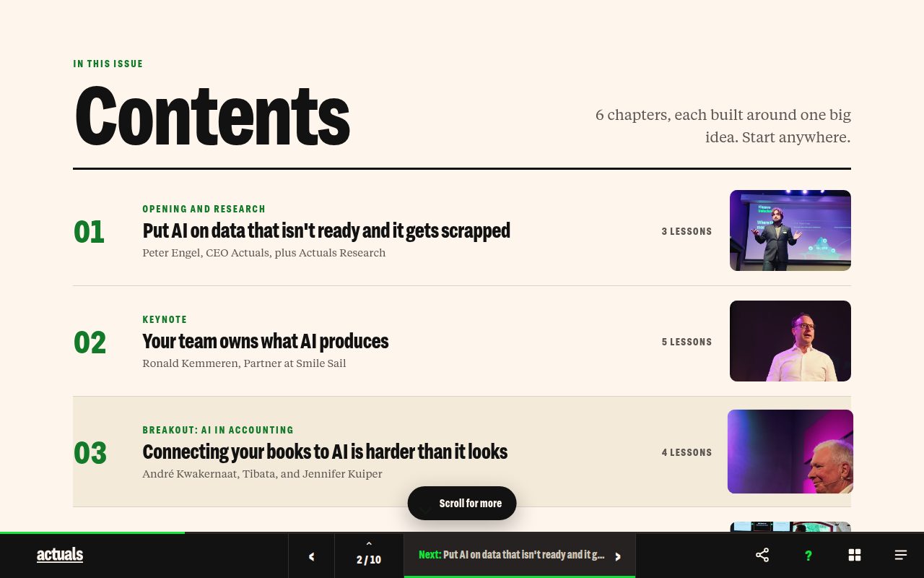Image resolution: width=924 pixels, height=578 pixels.
Task: Click the Scroll for more button
Action: pyautogui.click(x=462, y=503)
